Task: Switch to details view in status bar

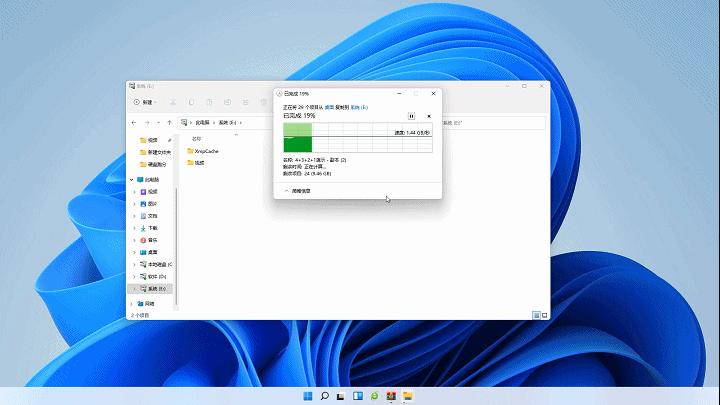Action: [536, 315]
